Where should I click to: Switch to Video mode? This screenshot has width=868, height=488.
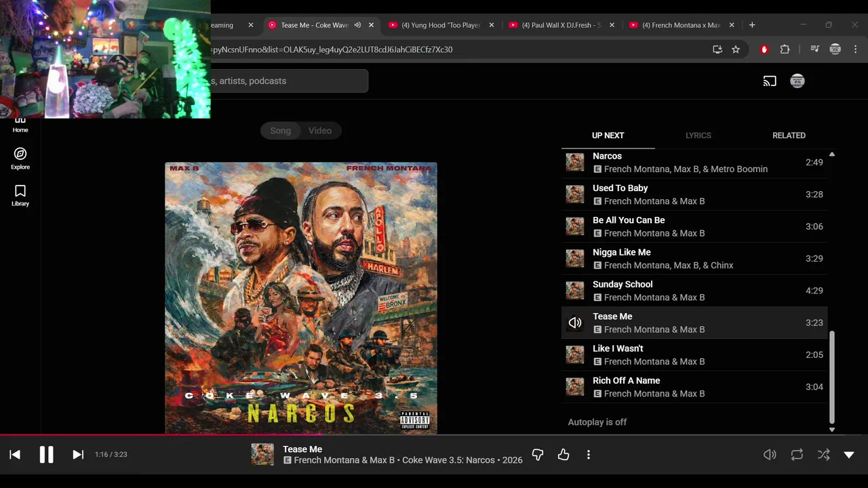click(320, 131)
